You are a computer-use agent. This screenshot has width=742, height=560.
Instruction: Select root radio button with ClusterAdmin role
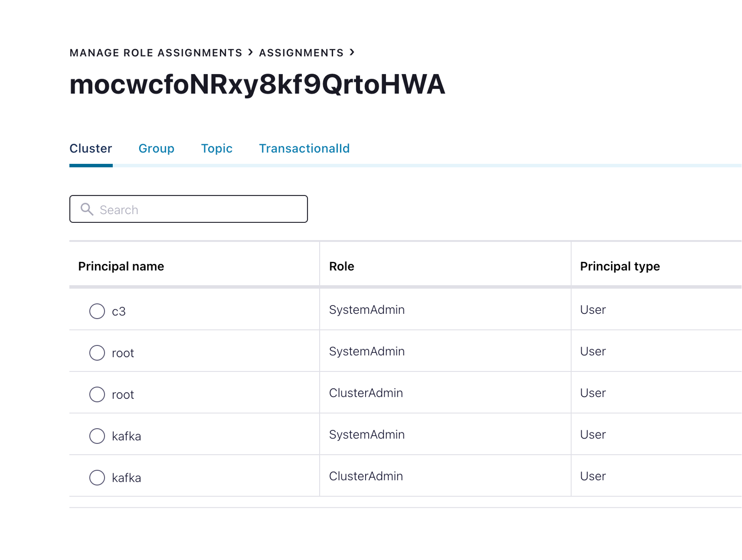(97, 394)
